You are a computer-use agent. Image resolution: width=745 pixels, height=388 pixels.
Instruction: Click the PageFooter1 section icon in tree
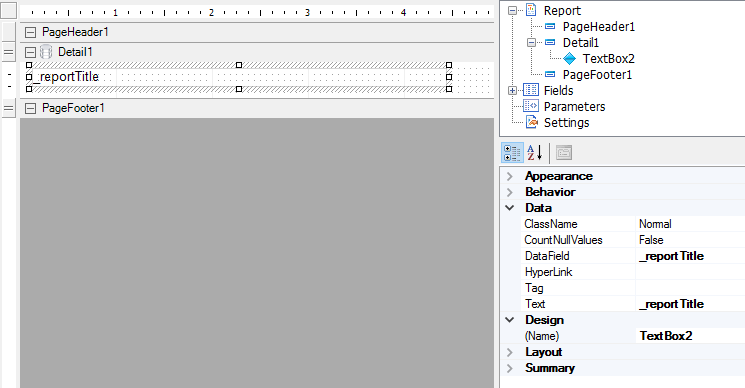point(550,74)
